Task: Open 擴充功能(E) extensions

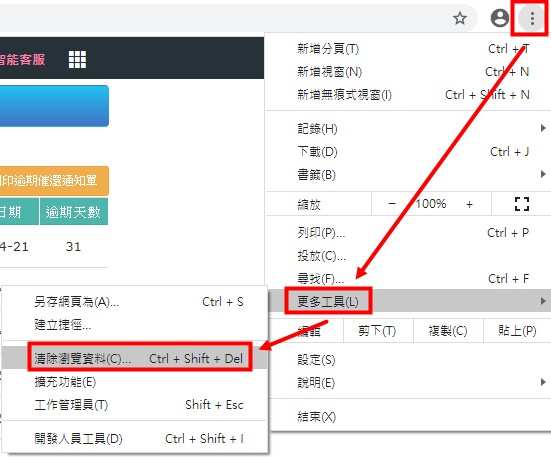Action: point(135,381)
